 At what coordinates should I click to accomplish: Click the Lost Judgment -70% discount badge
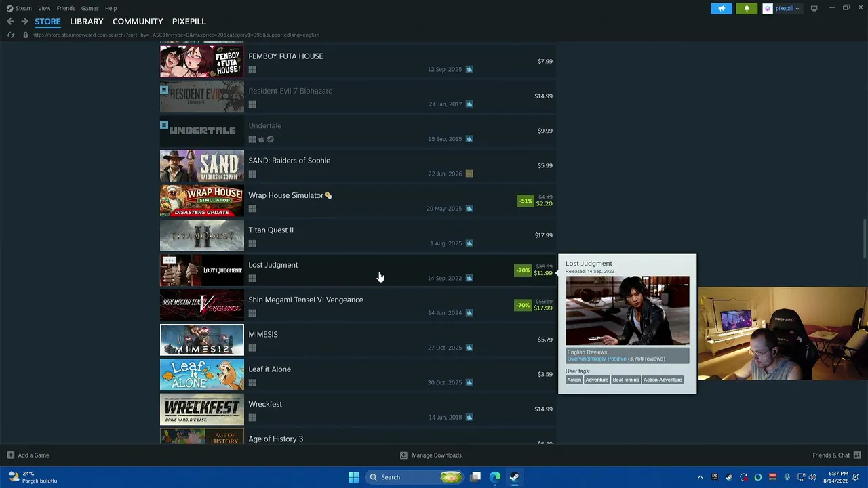(523, 270)
